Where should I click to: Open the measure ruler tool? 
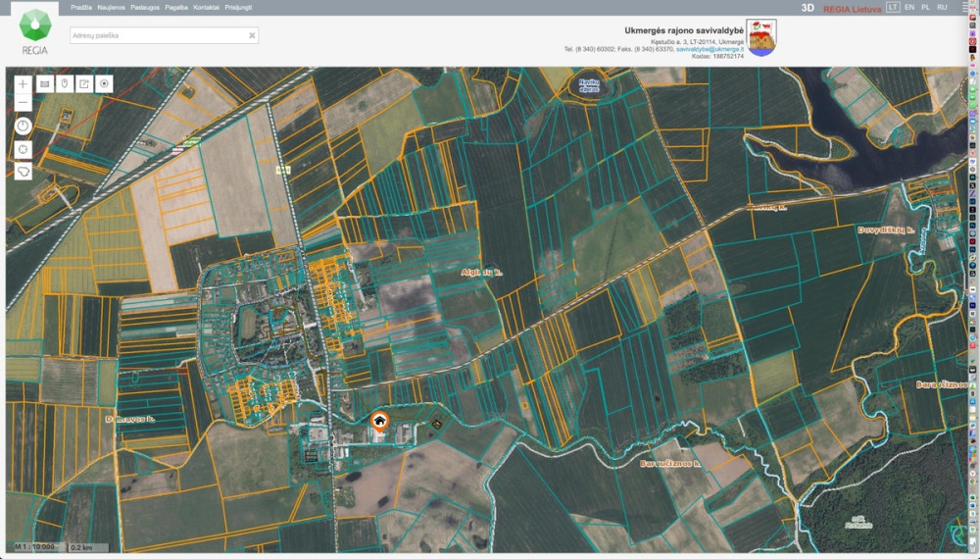pos(45,83)
